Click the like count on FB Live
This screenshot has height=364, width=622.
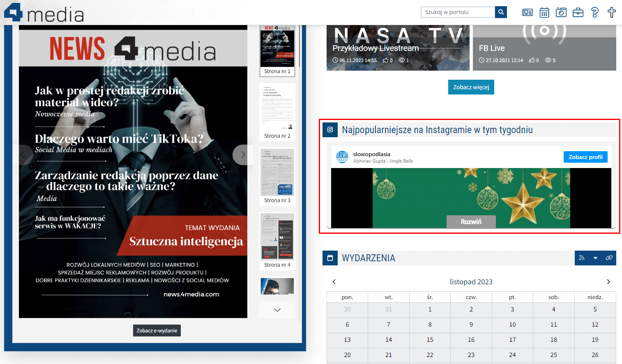534,60
